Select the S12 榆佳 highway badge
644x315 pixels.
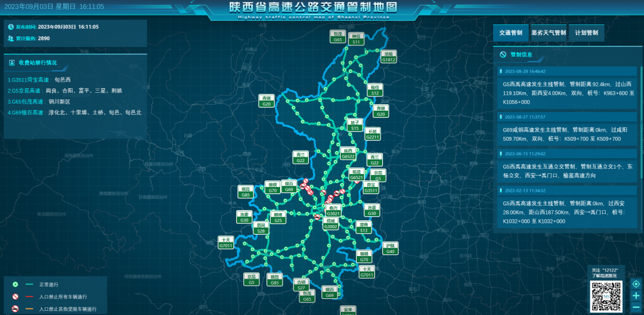[375, 91]
